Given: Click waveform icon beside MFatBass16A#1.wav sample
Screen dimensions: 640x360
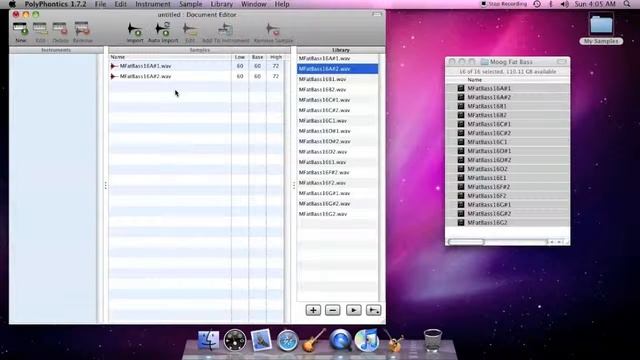Looking at the screenshot, I should point(114,66).
